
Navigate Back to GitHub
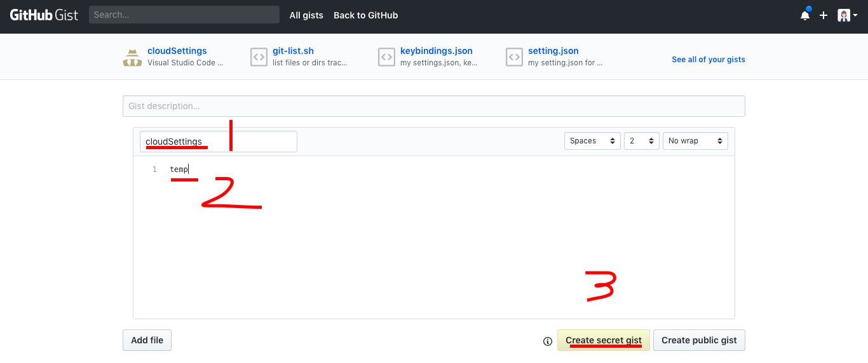(x=365, y=15)
